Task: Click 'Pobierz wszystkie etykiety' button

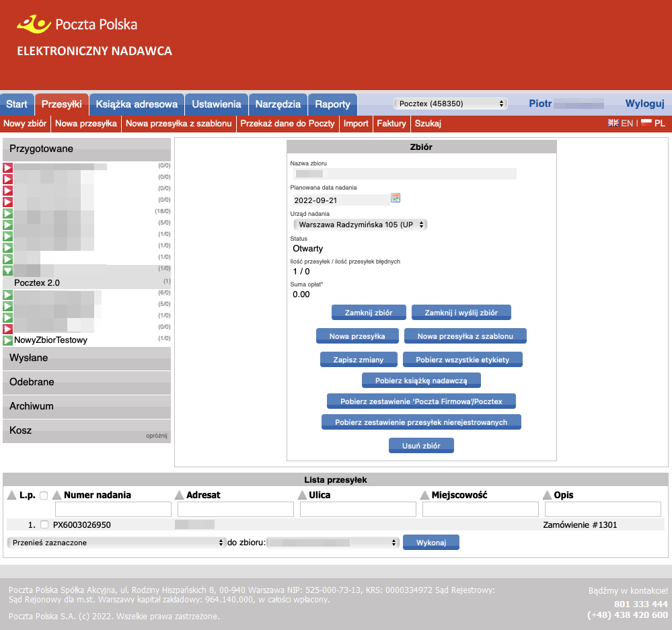Action: tap(462, 360)
